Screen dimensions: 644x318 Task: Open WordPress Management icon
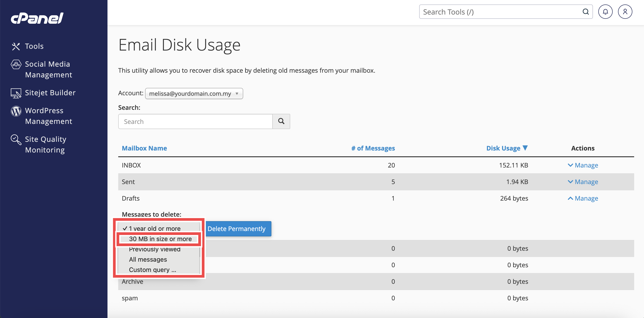[x=16, y=111]
